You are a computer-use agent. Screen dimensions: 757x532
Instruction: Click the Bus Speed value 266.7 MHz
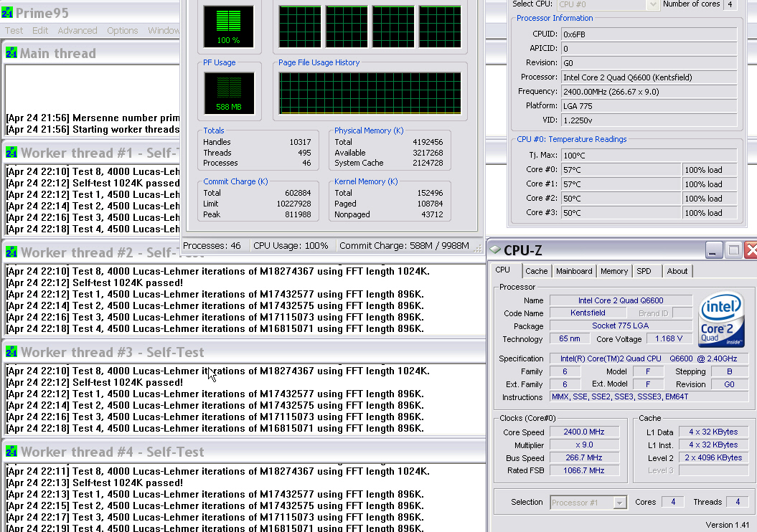pyautogui.click(x=583, y=457)
